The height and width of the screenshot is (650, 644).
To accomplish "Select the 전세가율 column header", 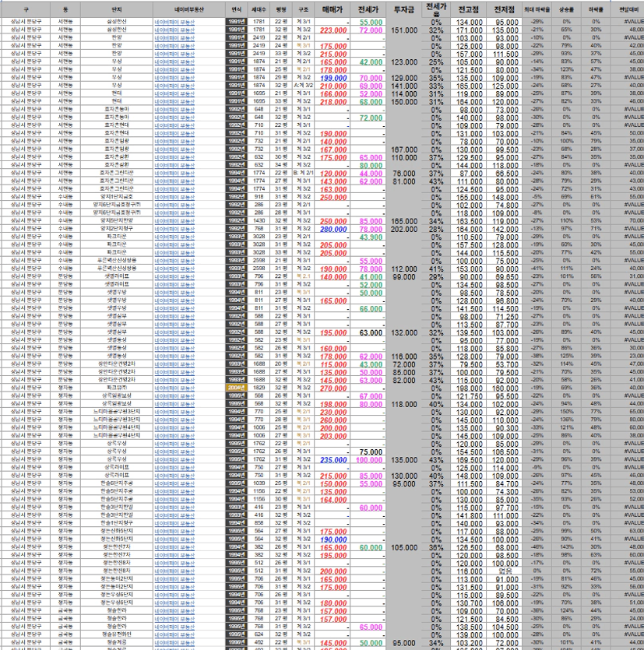I will (436, 9).
